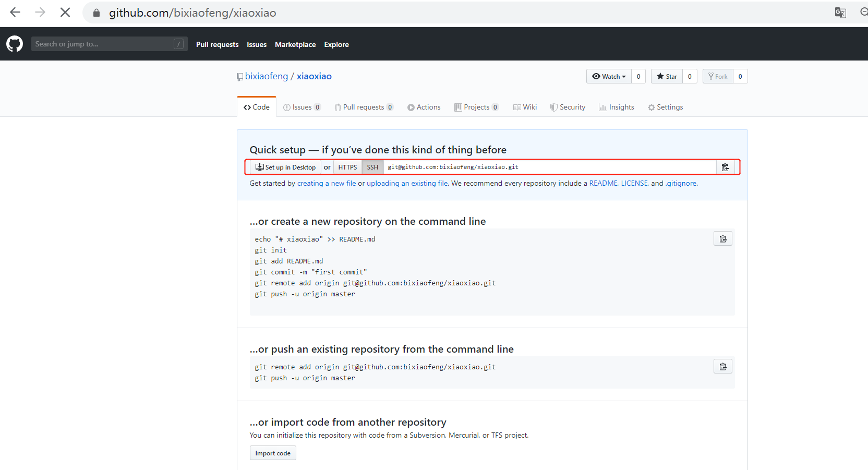The height and width of the screenshot is (470, 868).
Task: Click the browser address bar URL
Action: coord(192,13)
